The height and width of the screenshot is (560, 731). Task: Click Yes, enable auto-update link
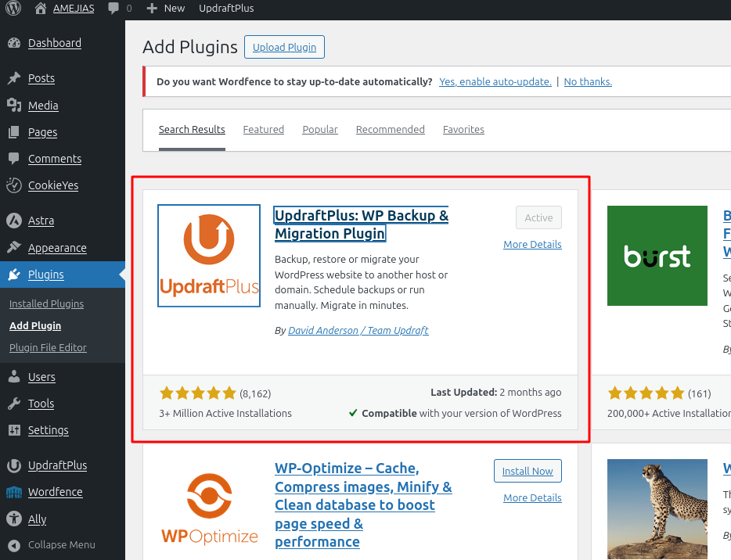(495, 81)
